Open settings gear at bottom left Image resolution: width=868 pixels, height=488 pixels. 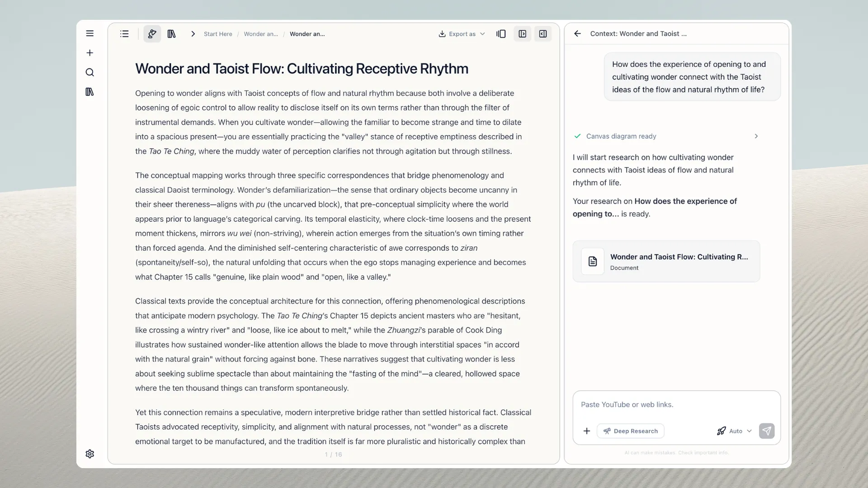point(90,454)
